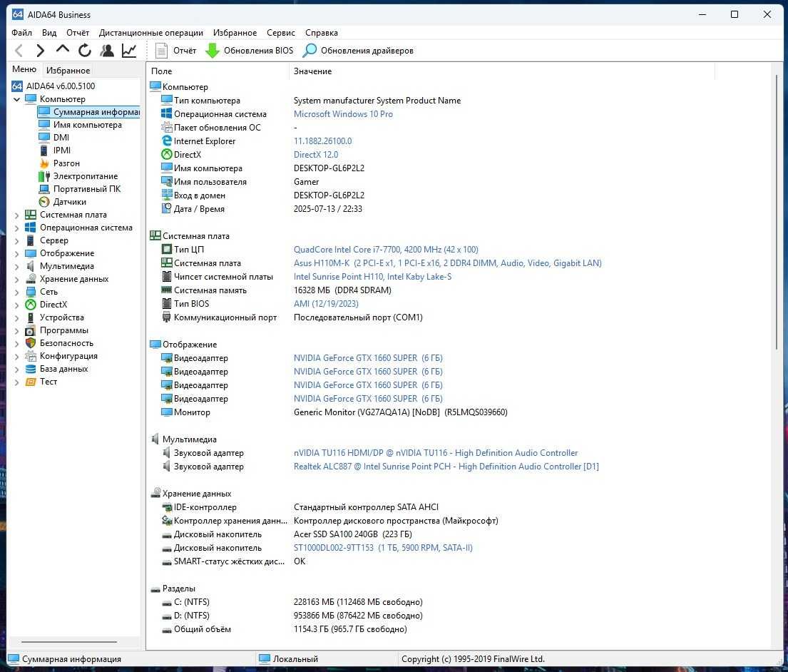Expand the Сервер tree node
Image resolution: width=788 pixels, height=672 pixels.
[16, 240]
